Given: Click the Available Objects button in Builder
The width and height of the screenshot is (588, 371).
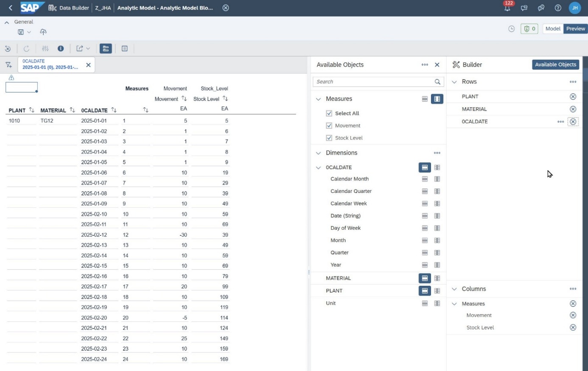Looking at the screenshot, I should point(555,64).
